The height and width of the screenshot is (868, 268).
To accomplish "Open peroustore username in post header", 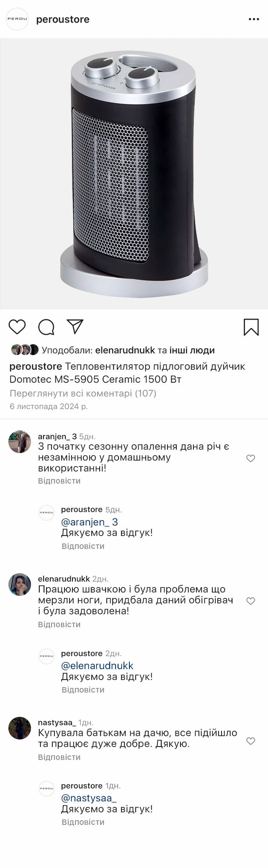I will coord(63,20).
